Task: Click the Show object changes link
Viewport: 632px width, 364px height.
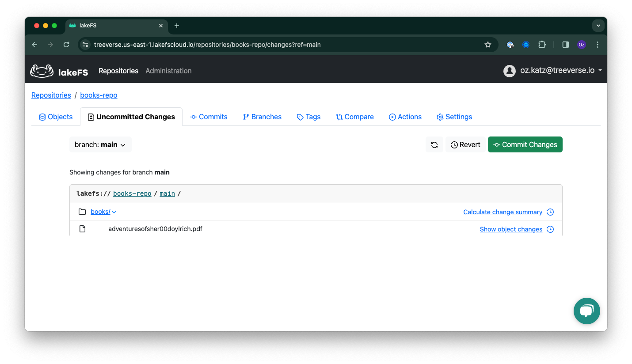Action: 511,229
